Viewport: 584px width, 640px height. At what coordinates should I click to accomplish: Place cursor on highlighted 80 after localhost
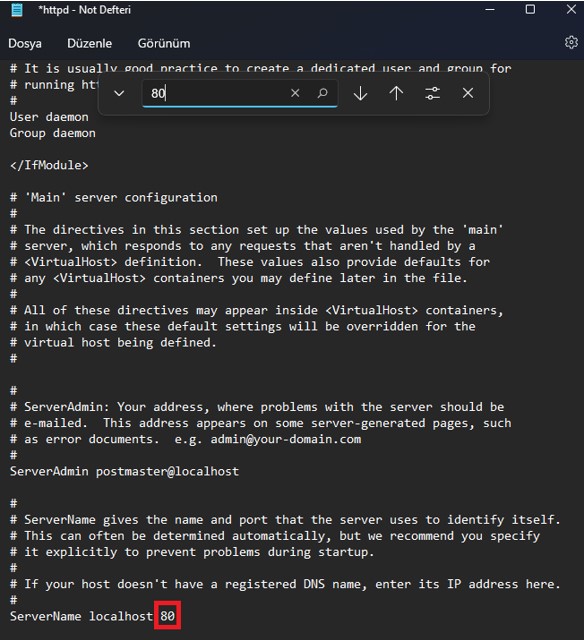coord(167,616)
